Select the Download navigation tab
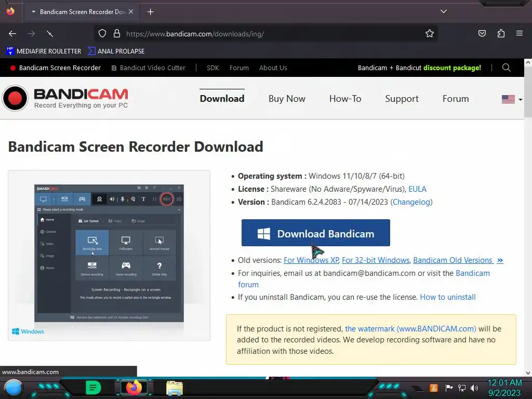This screenshot has width=532, height=399. (222, 99)
